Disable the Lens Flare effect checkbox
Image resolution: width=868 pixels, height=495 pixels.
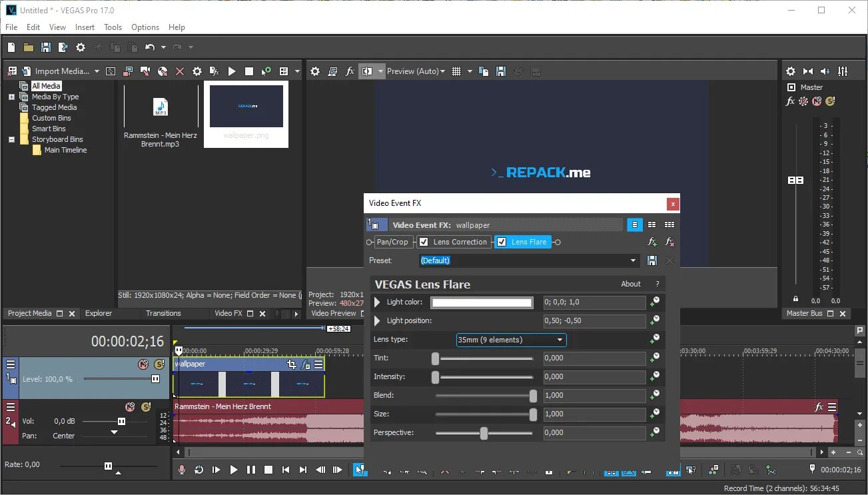click(501, 242)
